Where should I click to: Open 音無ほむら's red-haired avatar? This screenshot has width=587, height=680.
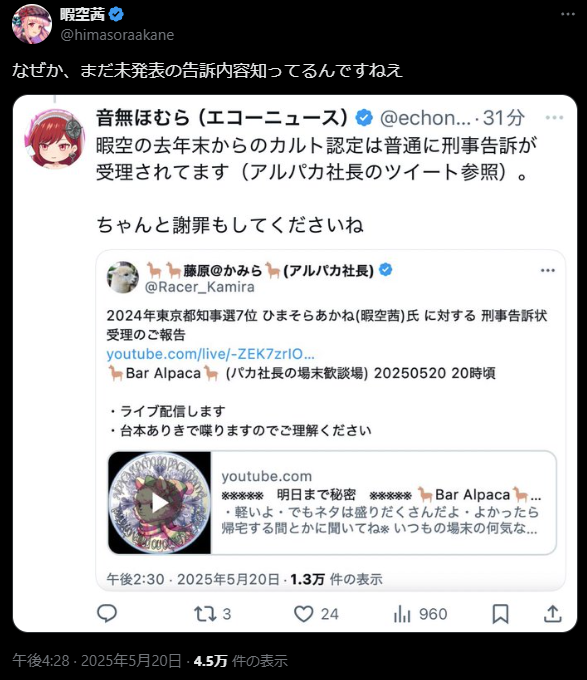tap(55, 139)
